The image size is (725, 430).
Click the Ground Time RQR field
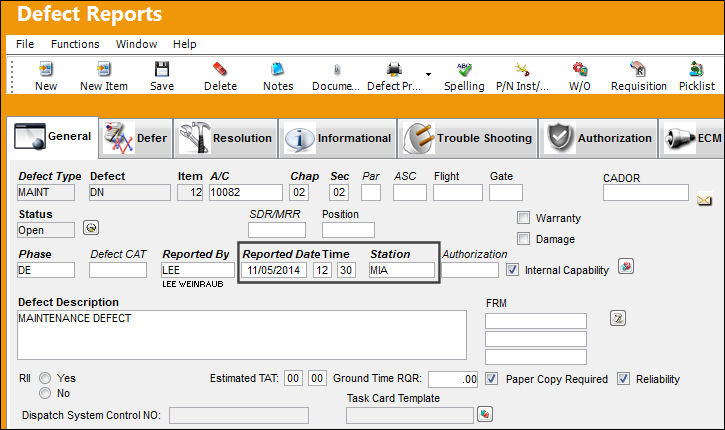tap(453, 379)
